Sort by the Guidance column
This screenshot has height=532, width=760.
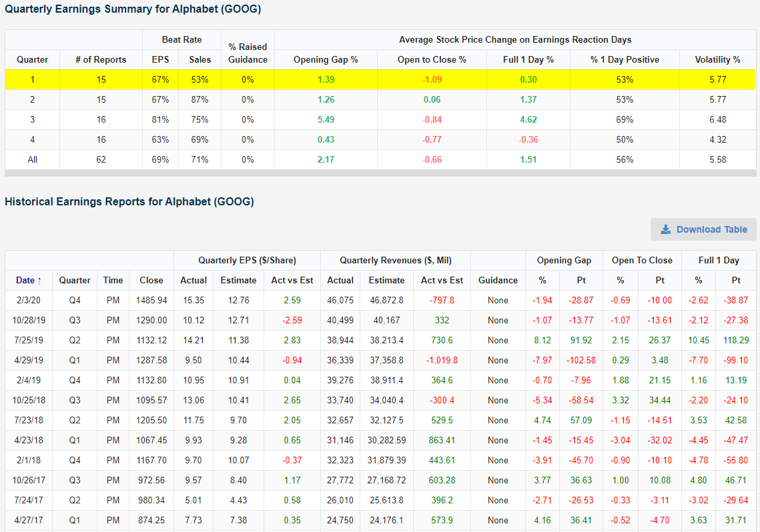pos(497,280)
